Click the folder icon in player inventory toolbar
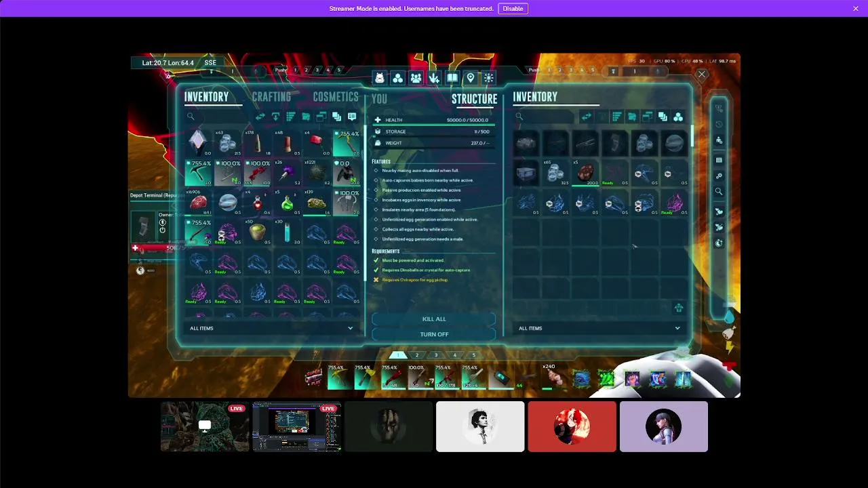 pyautogui.click(x=306, y=117)
